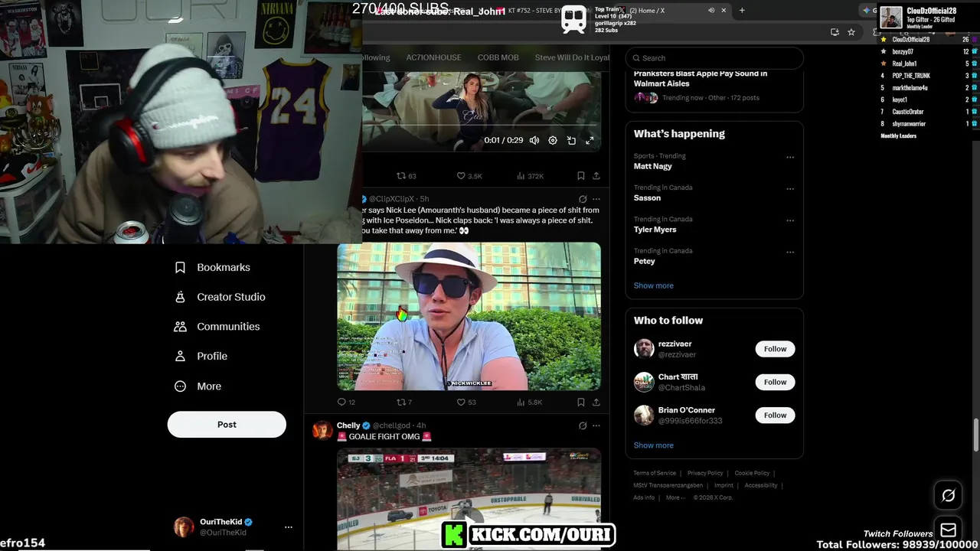The image size is (980, 551).
Task: Mute the top video with the volume icon
Action: pos(534,141)
